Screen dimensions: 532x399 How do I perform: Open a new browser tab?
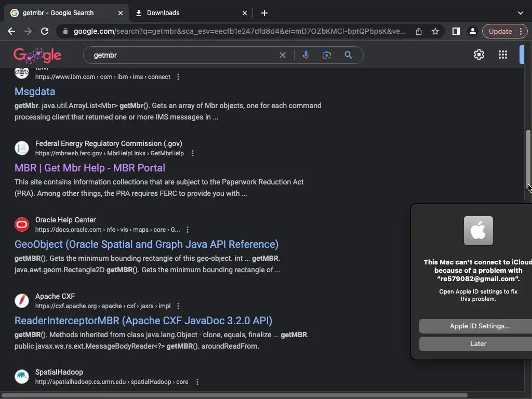click(264, 13)
